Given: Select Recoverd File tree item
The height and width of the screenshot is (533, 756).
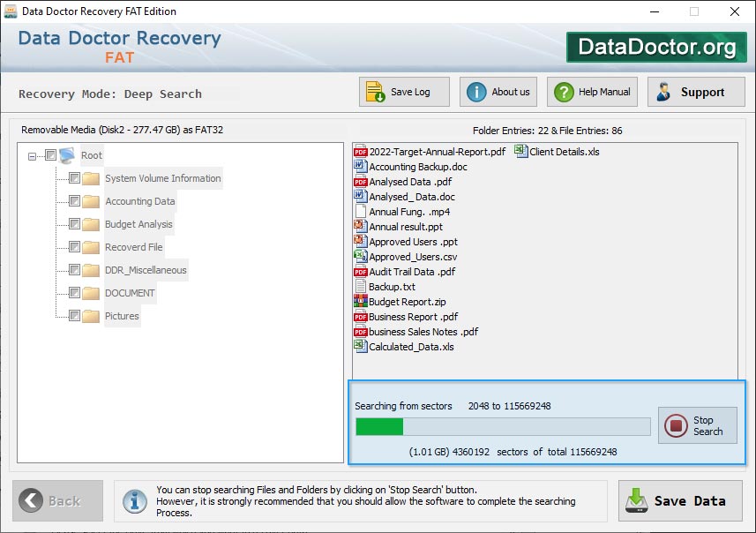Looking at the screenshot, I should (x=134, y=247).
